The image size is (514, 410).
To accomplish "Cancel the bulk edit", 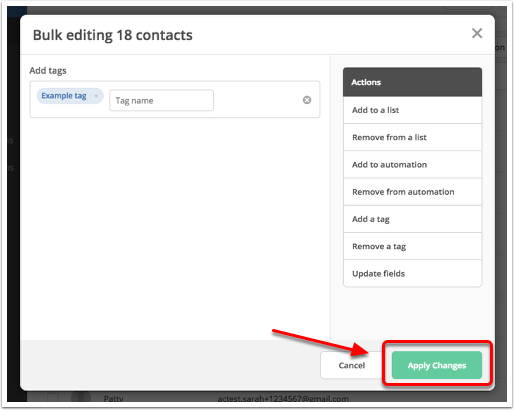I will coord(352,365).
